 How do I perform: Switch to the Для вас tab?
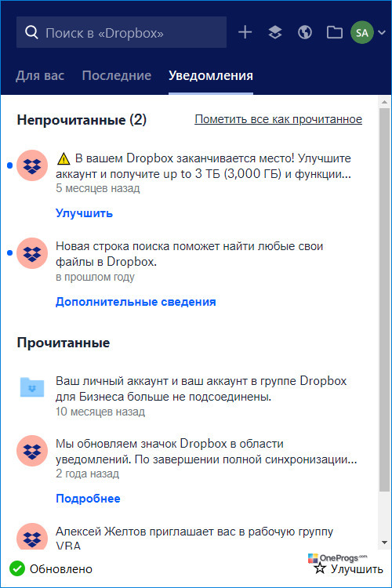[40, 76]
